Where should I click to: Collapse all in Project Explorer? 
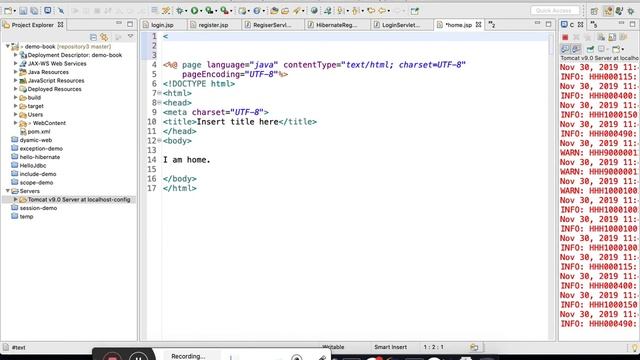[x=93, y=37]
